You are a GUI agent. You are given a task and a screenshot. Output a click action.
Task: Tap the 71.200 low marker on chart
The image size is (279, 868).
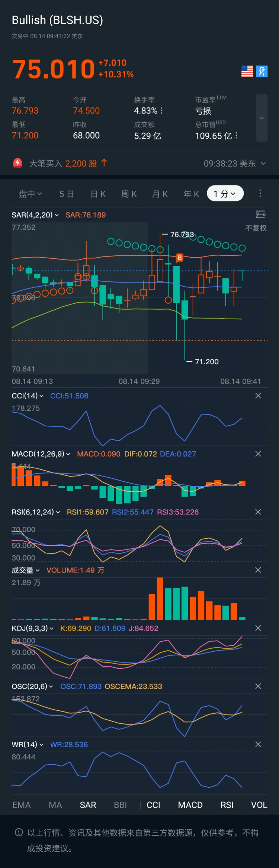coord(207,362)
